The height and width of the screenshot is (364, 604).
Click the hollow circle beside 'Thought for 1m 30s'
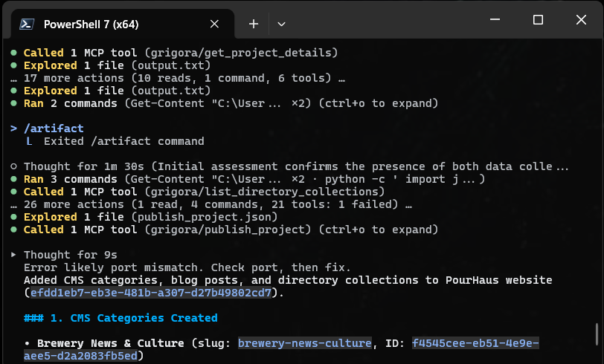(14, 166)
